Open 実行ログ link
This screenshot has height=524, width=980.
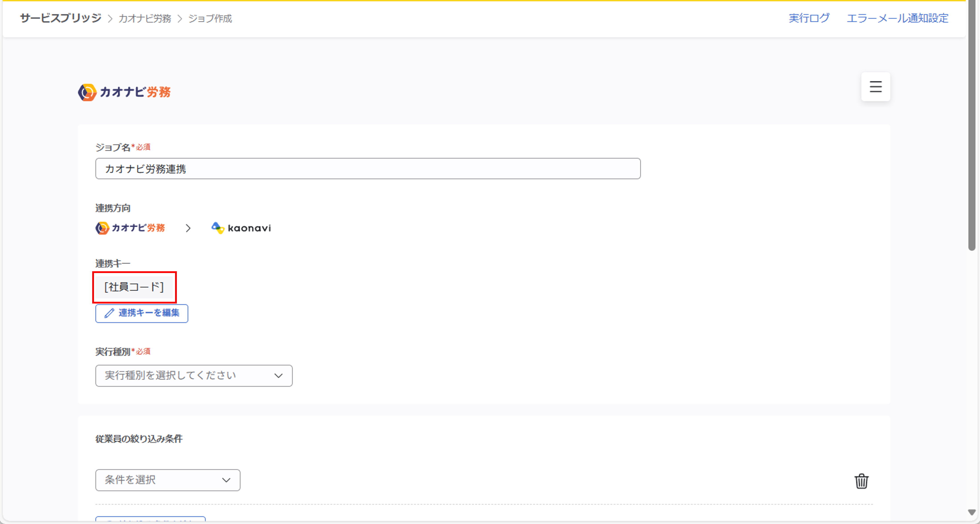809,18
